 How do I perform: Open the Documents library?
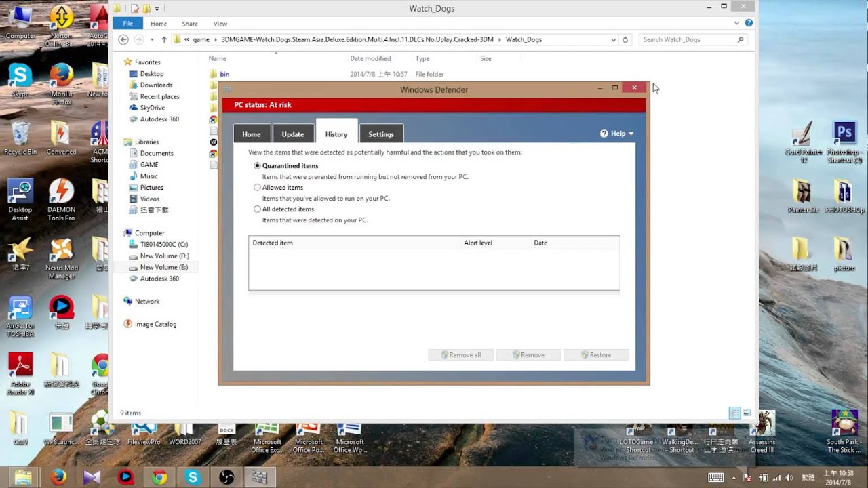pos(157,153)
